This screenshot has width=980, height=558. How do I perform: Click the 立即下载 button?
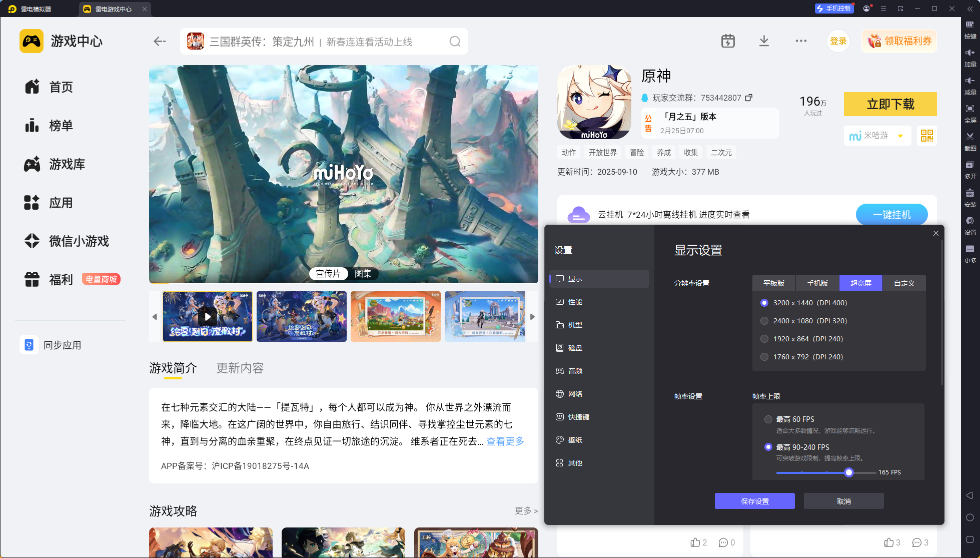tap(890, 104)
